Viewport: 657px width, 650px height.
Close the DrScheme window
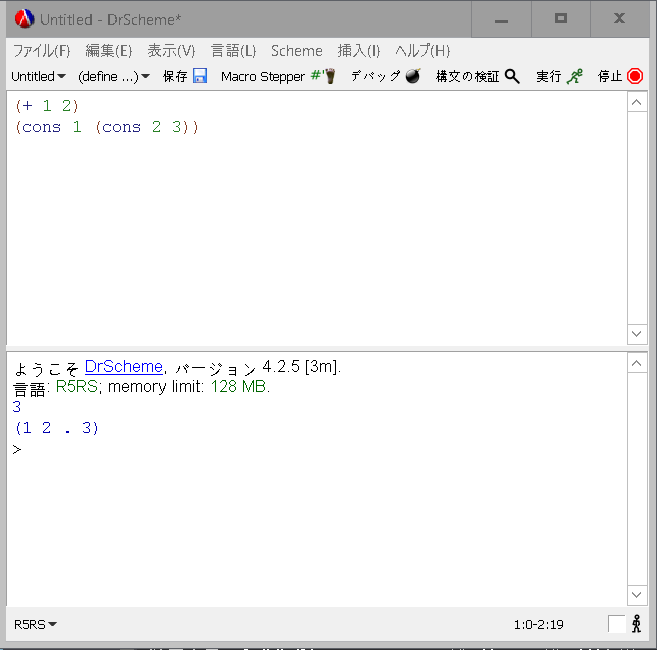click(620, 19)
